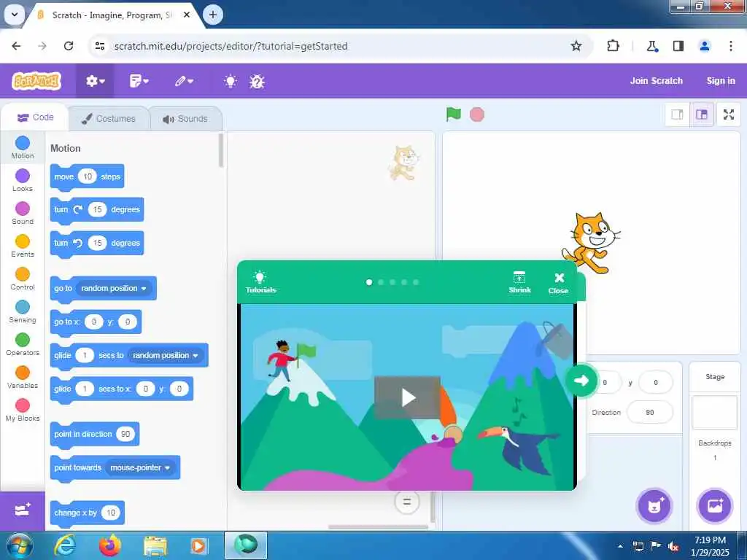Click the Add Extension button
Screen dimensions: 747x560
[23, 510]
